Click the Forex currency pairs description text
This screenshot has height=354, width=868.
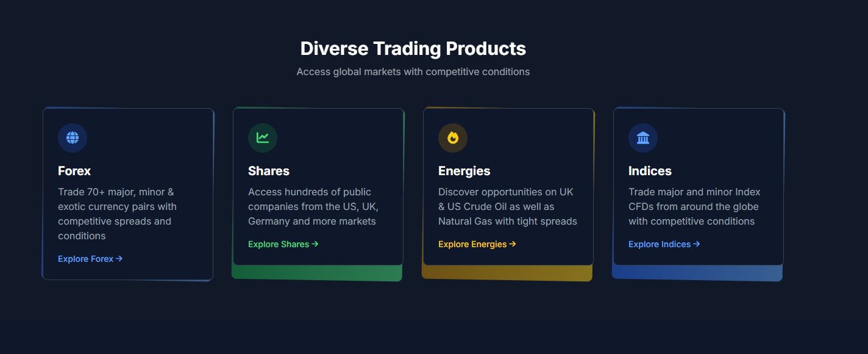pyautogui.click(x=117, y=214)
